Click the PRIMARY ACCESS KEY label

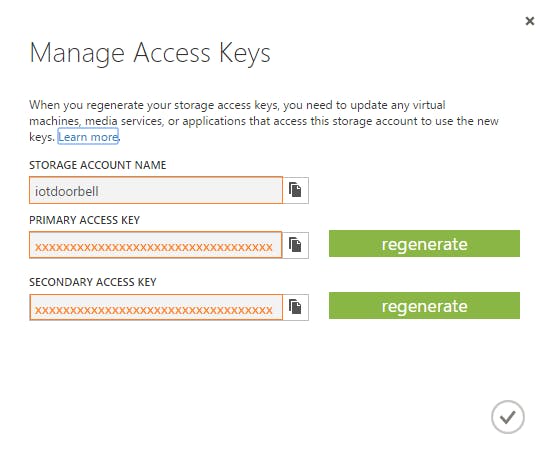coord(84,220)
